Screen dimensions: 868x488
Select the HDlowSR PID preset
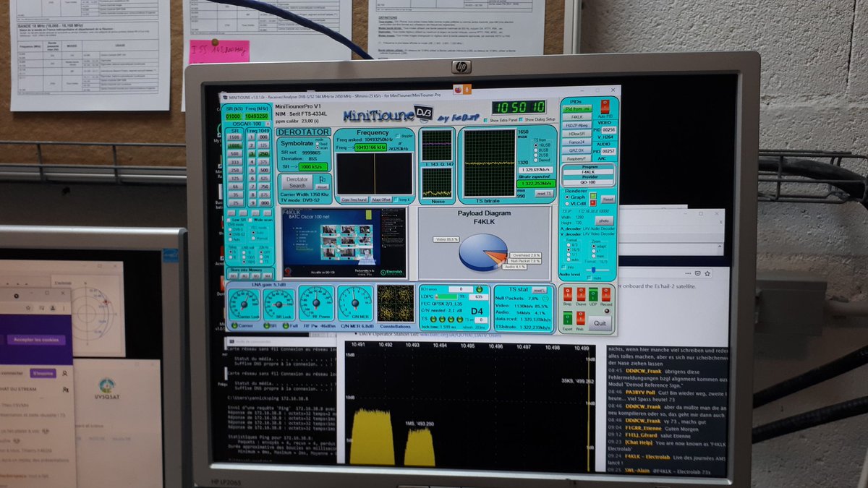(577, 133)
